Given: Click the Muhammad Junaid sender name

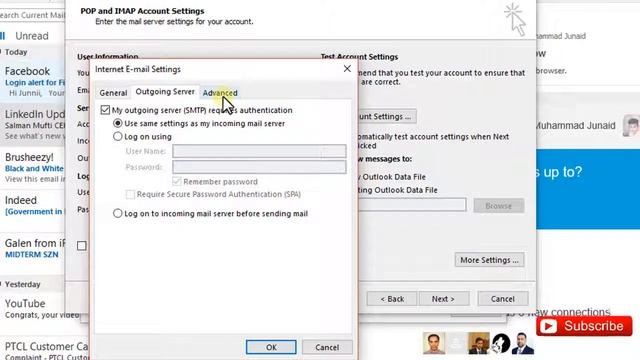Looking at the screenshot, I should (575, 125).
